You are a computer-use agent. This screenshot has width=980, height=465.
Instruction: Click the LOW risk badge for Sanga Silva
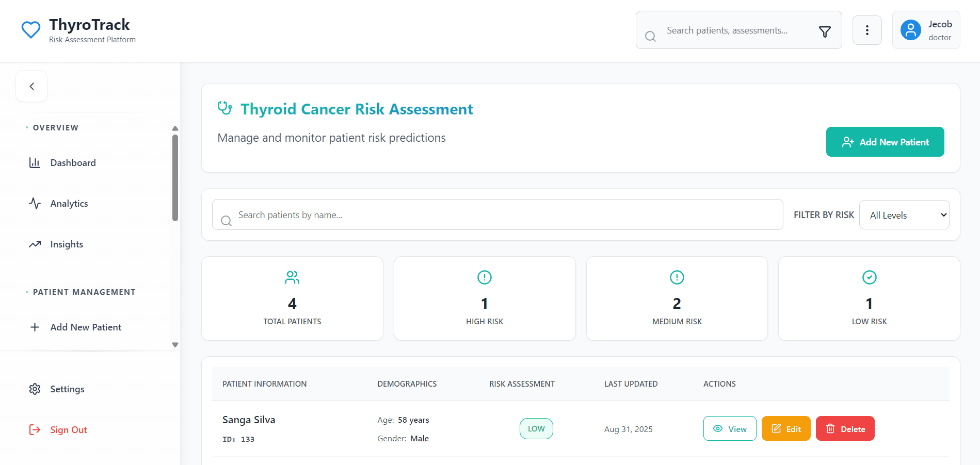pyautogui.click(x=536, y=428)
